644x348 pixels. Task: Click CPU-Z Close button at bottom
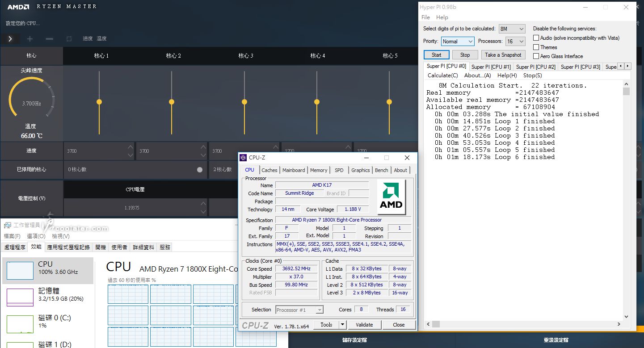tap(399, 325)
